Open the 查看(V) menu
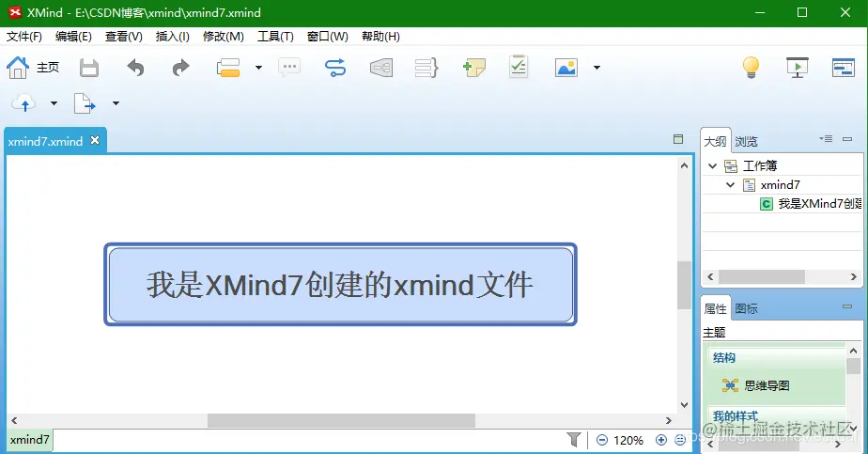 (x=124, y=37)
